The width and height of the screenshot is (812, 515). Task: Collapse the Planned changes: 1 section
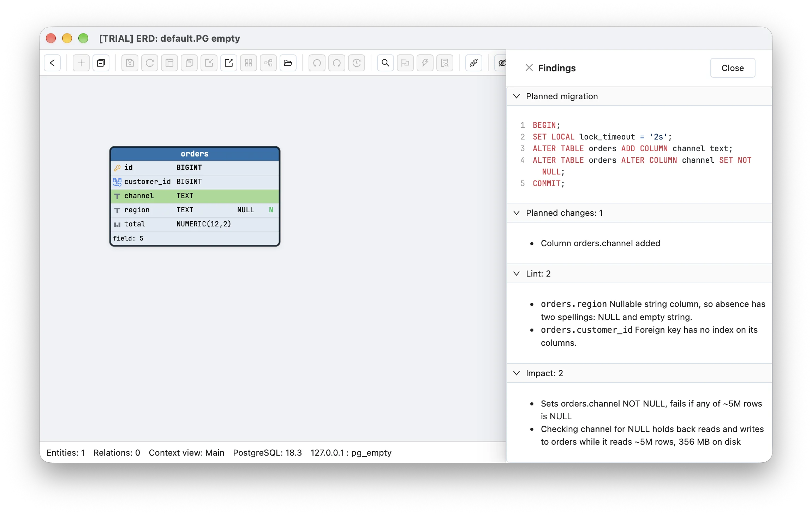coord(639,213)
